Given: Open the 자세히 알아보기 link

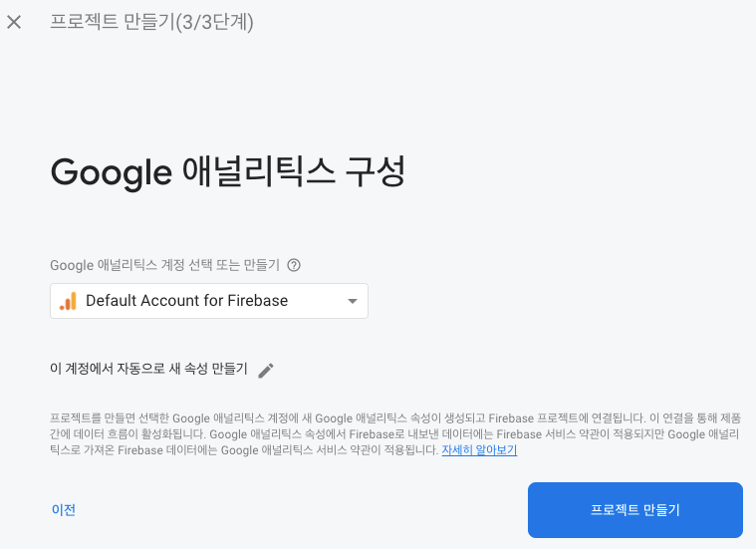Looking at the screenshot, I should [x=479, y=450].
